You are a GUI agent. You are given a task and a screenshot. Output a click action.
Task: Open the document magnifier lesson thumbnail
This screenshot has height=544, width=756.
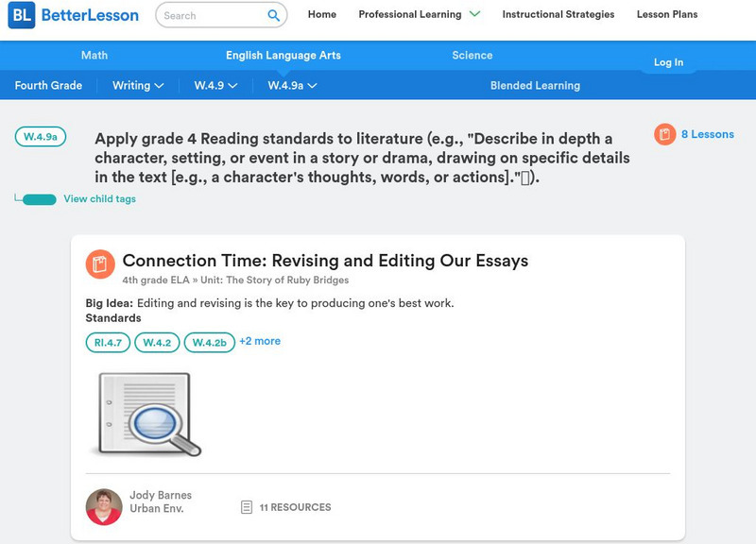click(146, 414)
